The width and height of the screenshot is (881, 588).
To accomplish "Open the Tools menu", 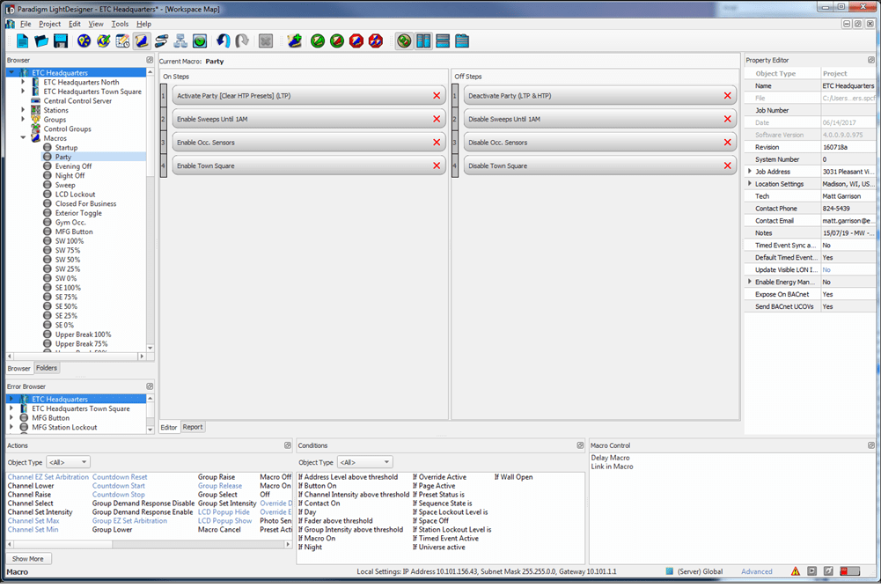I will [x=120, y=24].
